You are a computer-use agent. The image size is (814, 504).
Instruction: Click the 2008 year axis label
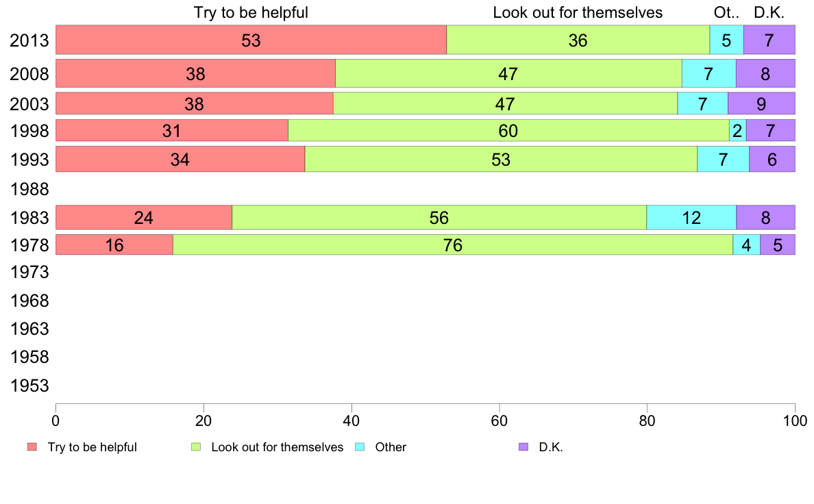pos(29,74)
